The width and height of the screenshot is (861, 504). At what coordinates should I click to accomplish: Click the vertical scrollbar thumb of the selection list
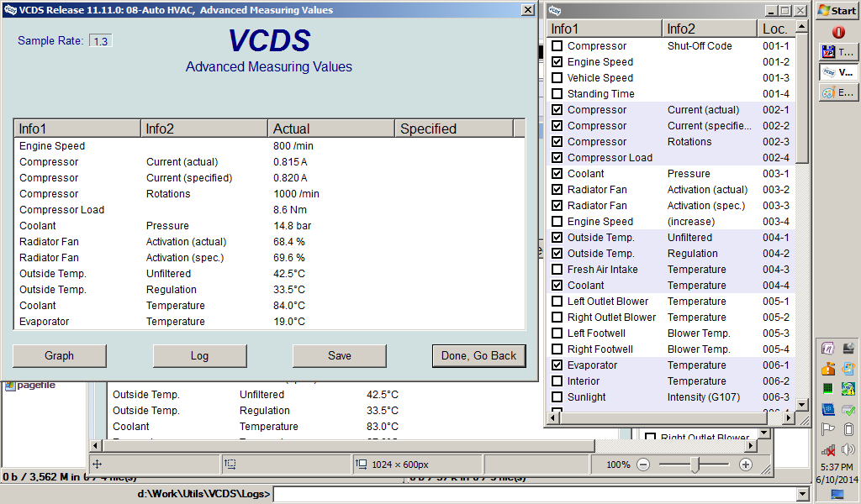click(x=801, y=99)
